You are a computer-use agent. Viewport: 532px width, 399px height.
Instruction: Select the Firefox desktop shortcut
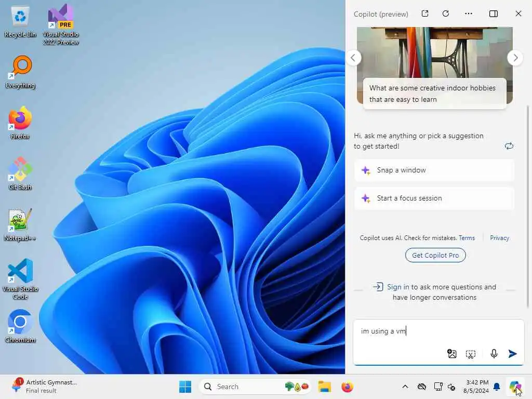[x=20, y=123]
